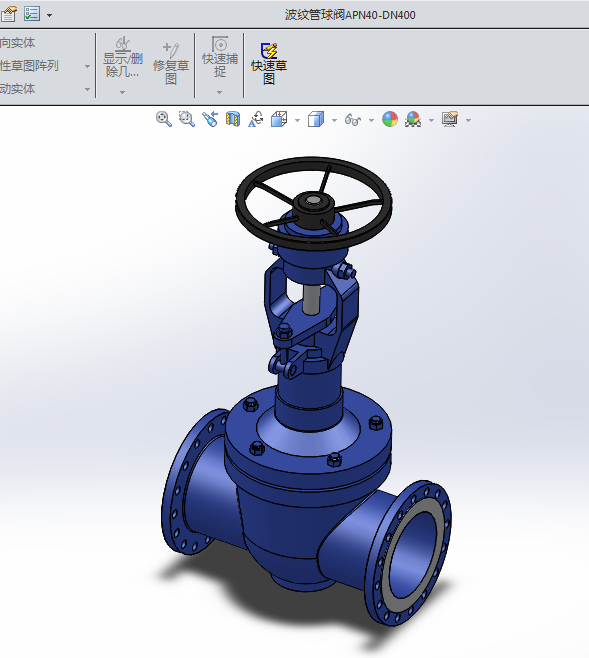589x658 pixels.
Task: Expand the Display Style dropdown arrow
Action: [x=334, y=120]
